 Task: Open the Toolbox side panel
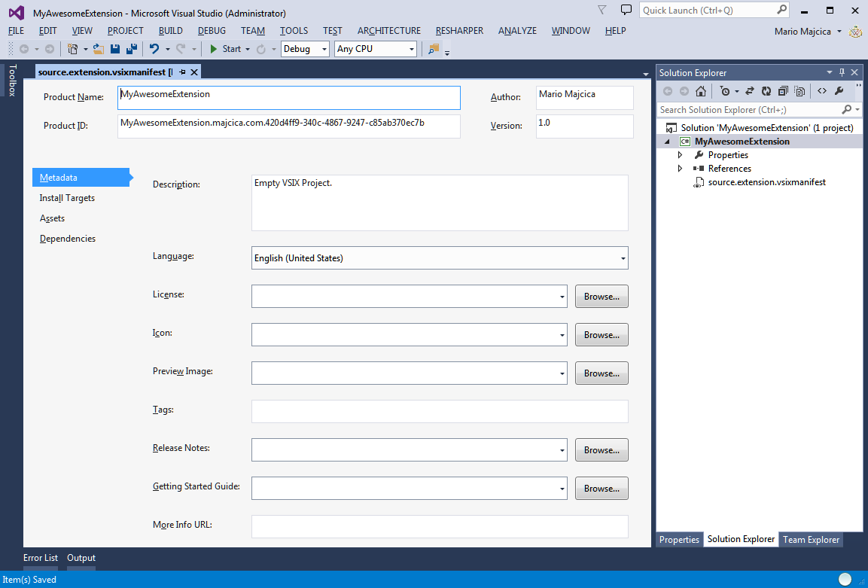point(12,81)
